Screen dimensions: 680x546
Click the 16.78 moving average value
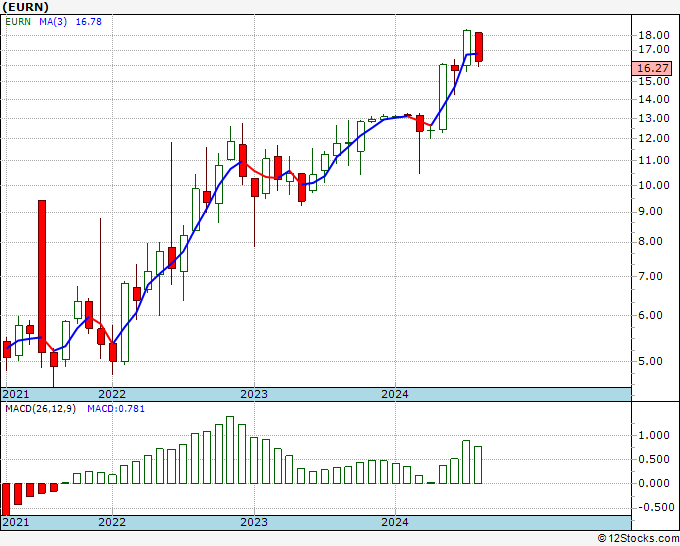click(x=88, y=22)
